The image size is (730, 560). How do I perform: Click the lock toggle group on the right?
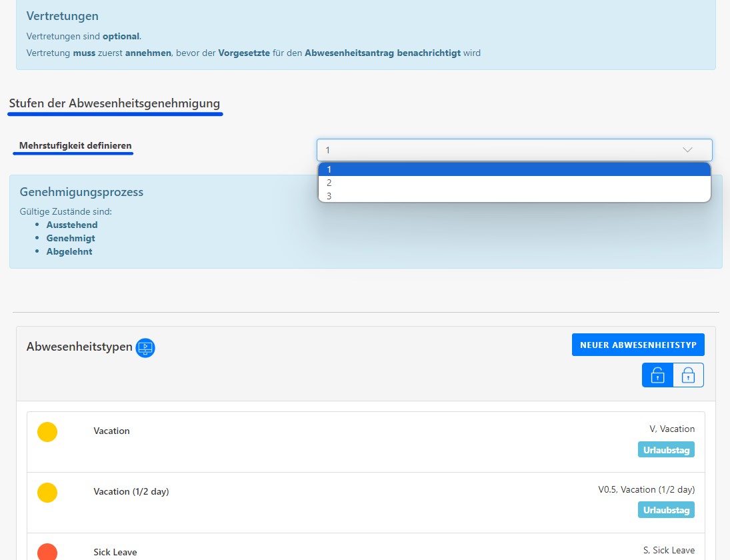673,375
